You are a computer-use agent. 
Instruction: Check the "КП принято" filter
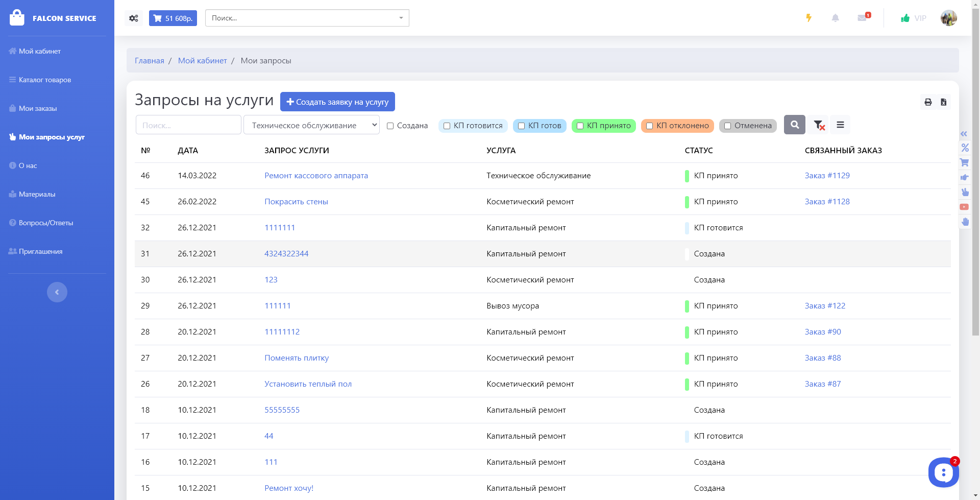pos(580,126)
